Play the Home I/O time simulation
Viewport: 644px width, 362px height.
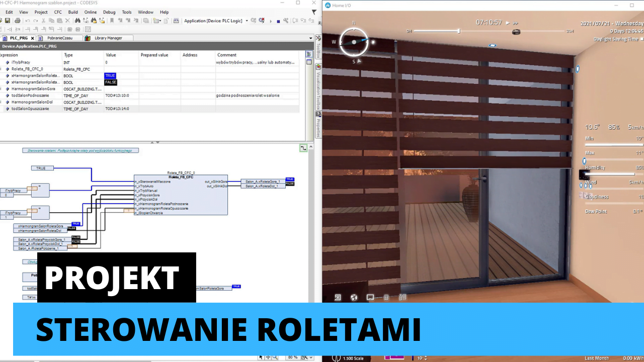tap(508, 23)
